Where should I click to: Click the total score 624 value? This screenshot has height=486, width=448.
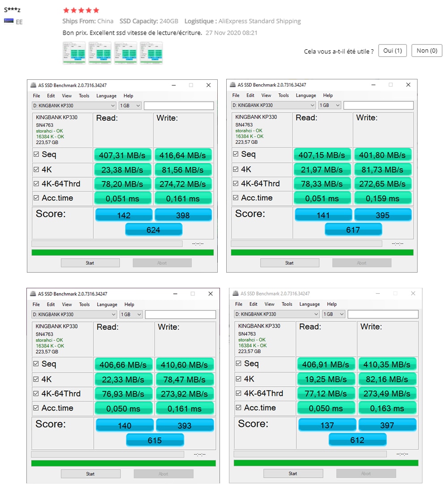click(x=154, y=230)
